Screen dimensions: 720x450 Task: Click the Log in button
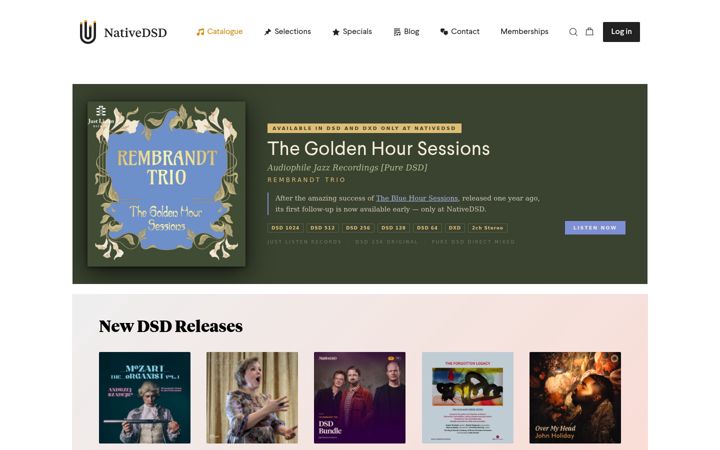[x=621, y=32]
